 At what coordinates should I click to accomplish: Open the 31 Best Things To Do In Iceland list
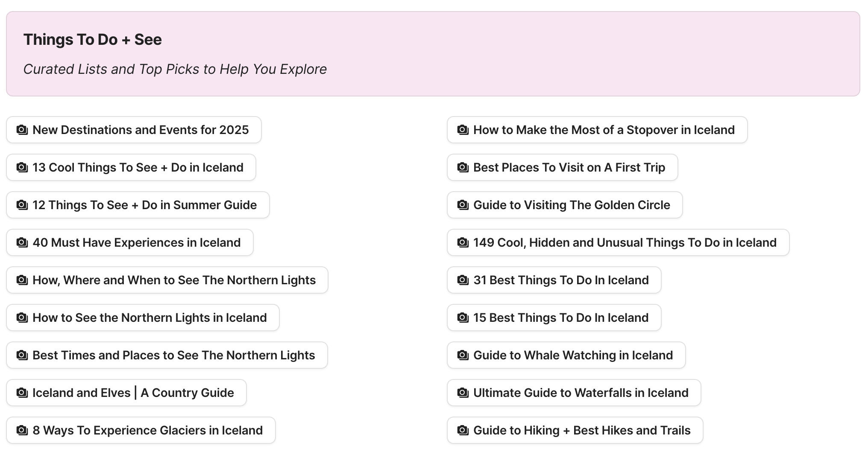pos(554,280)
